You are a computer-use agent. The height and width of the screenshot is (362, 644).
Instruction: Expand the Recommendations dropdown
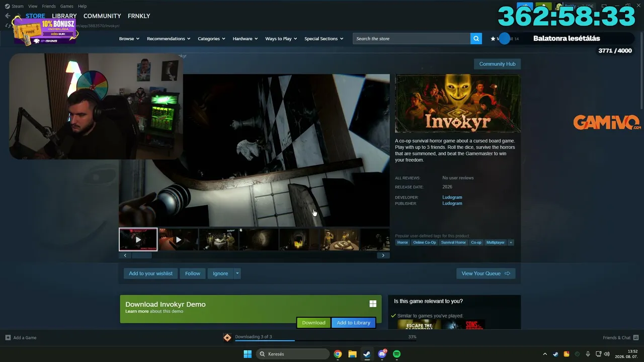tap(169, 39)
